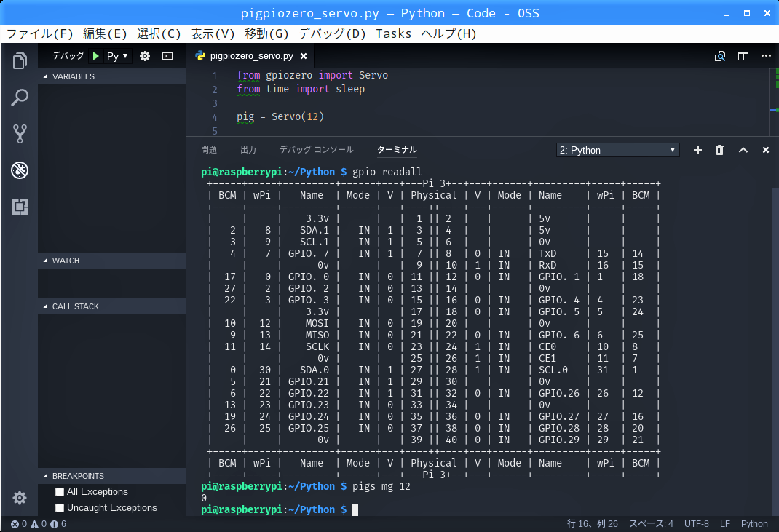This screenshot has height=532, width=779.
Task: Maximize the panel with the up chevron
Action: 743,150
